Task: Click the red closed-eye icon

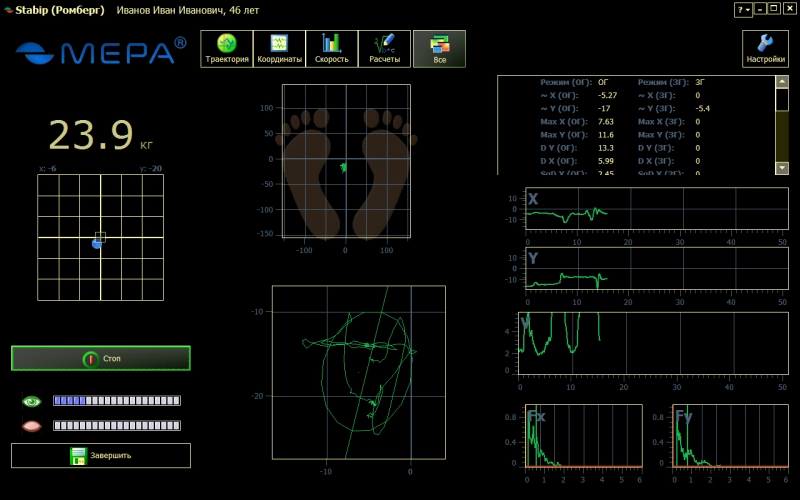Action: [32, 426]
